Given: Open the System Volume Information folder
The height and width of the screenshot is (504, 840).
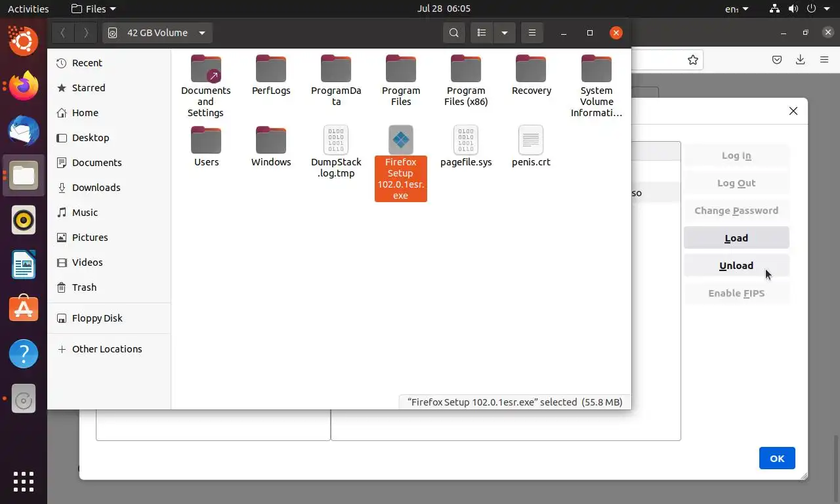Looking at the screenshot, I should (x=596, y=86).
